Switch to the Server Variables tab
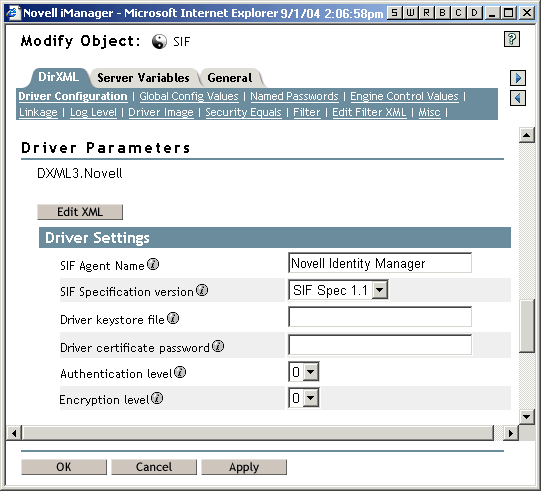Screen dimensions: 541x491 143,78
